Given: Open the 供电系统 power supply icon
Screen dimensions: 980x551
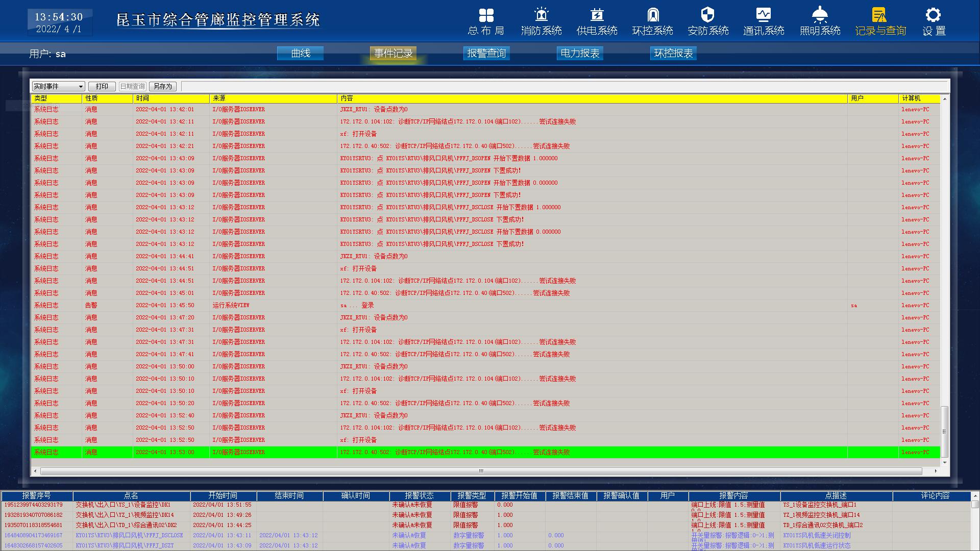Looking at the screenshot, I should (597, 15).
